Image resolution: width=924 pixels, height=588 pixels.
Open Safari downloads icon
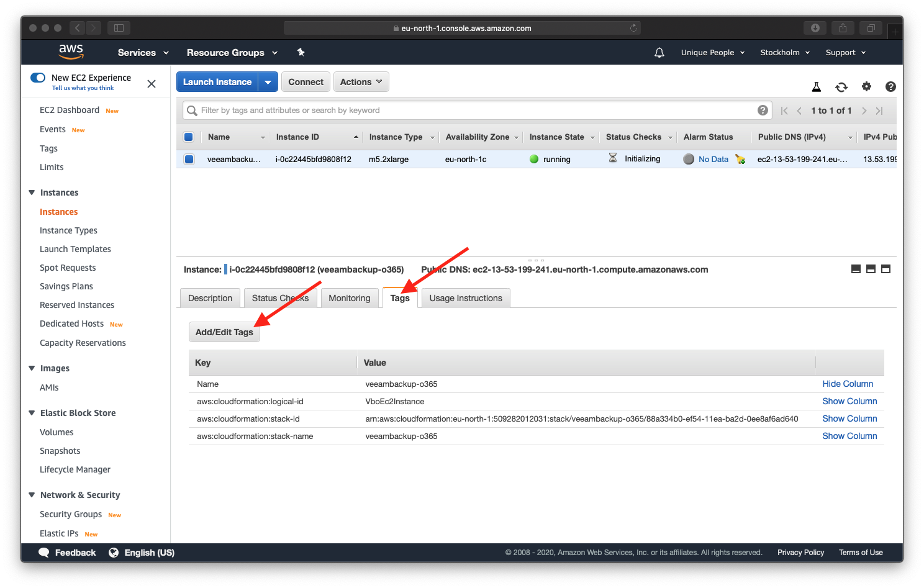(x=815, y=28)
